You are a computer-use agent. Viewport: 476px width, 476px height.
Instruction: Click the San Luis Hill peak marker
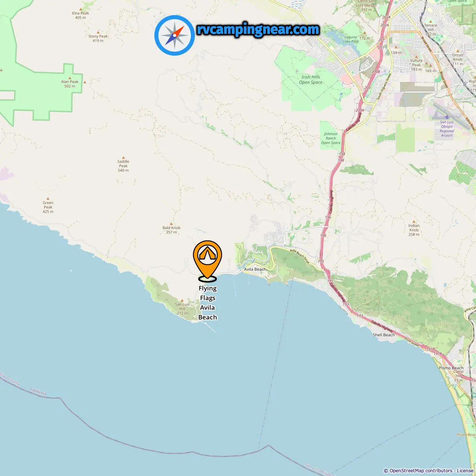(x=182, y=300)
